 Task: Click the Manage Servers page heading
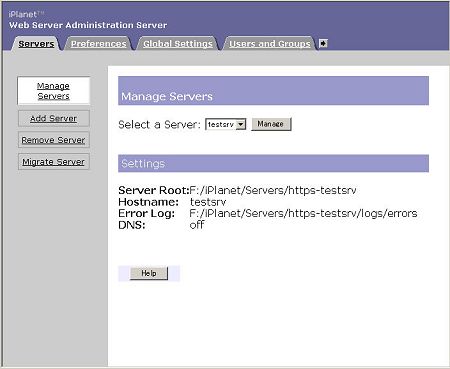pyautogui.click(x=167, y=96)
